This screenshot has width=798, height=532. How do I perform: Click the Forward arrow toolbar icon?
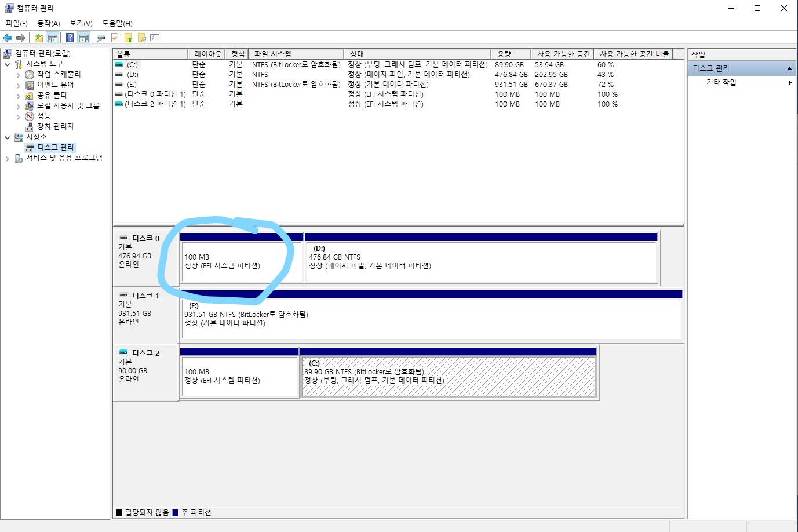coord(21,38)
